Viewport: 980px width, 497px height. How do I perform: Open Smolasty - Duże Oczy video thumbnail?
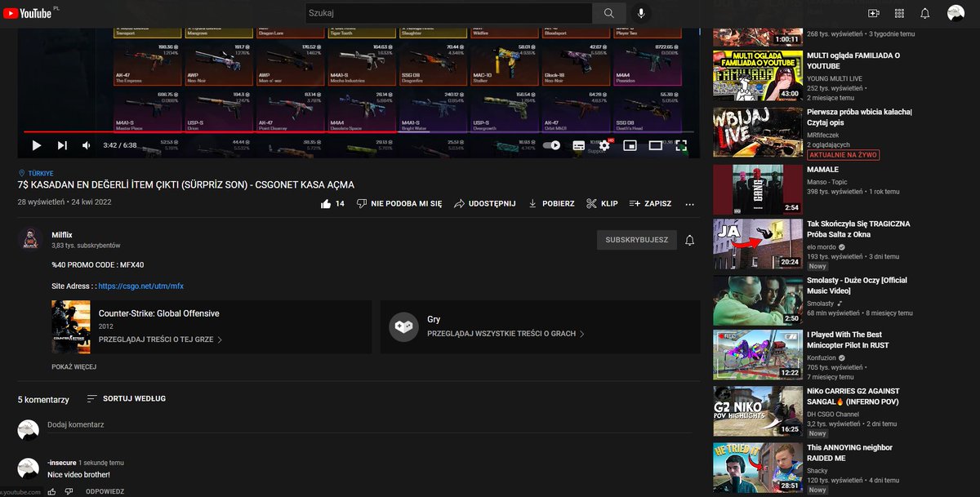pyautogui.click(x=758, y=300)
